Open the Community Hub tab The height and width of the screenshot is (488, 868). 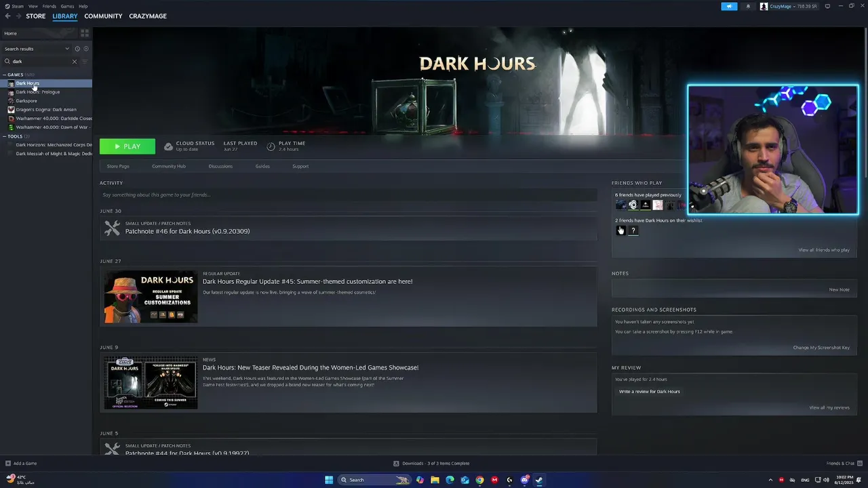[x=169, y=166]
